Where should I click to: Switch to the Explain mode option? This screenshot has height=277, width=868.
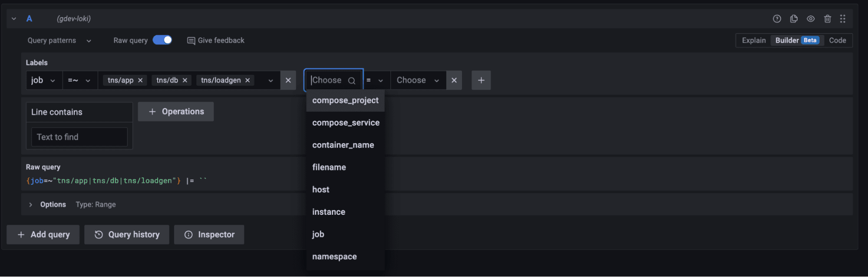tap(753, 40)
